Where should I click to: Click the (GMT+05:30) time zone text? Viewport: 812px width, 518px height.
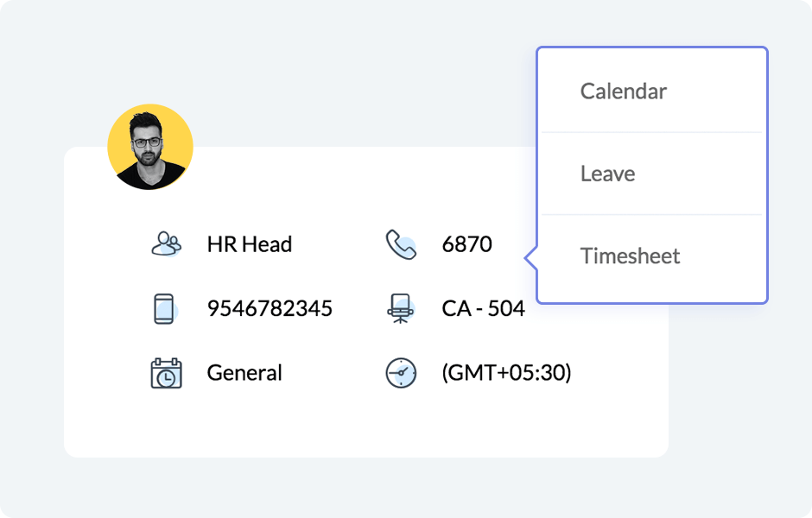(506, 373)
